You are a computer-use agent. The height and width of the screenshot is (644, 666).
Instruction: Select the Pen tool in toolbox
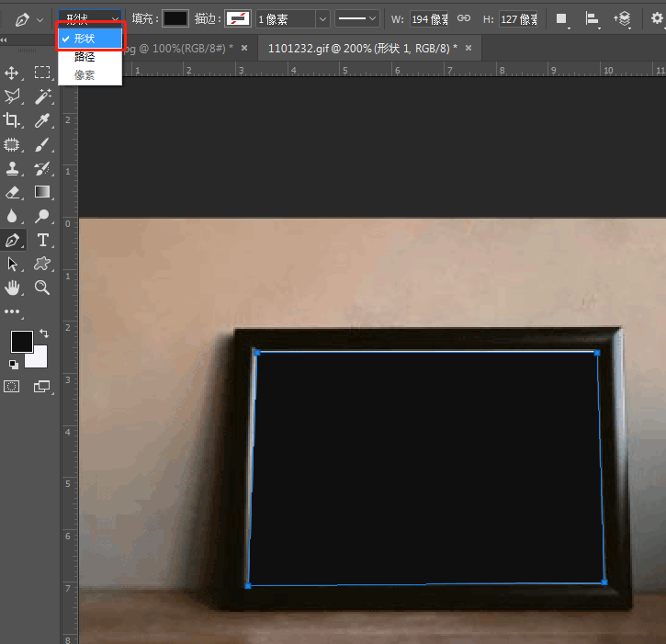[12, 240]
